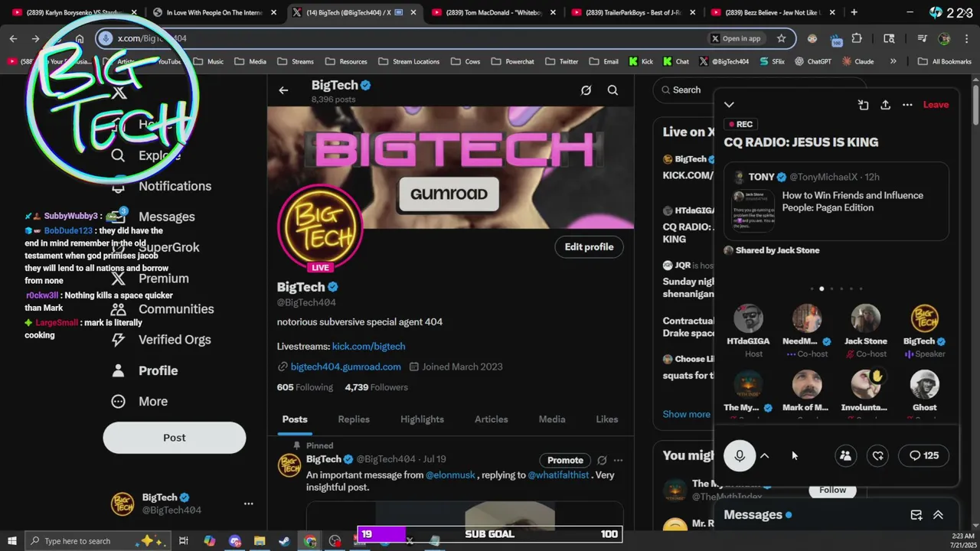The width and height of the screenshot is (980, 551).
Task: Open the Grok profile summary icon
Action: coord(586,90)
